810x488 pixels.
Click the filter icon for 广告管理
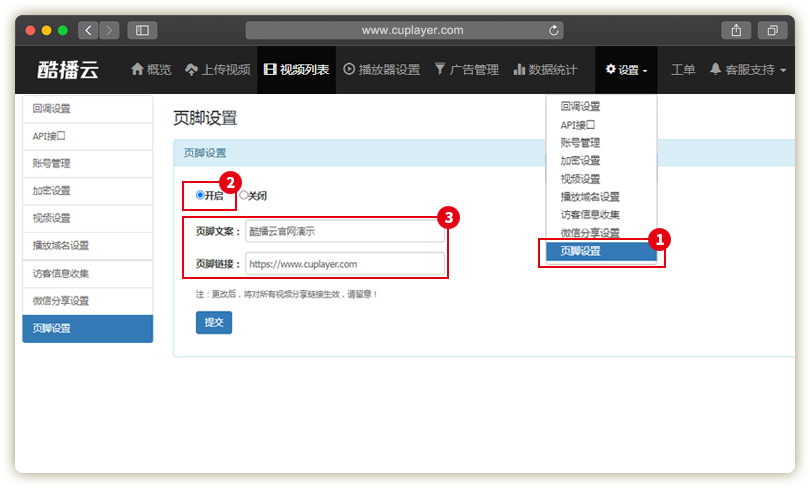click(440, 70)
